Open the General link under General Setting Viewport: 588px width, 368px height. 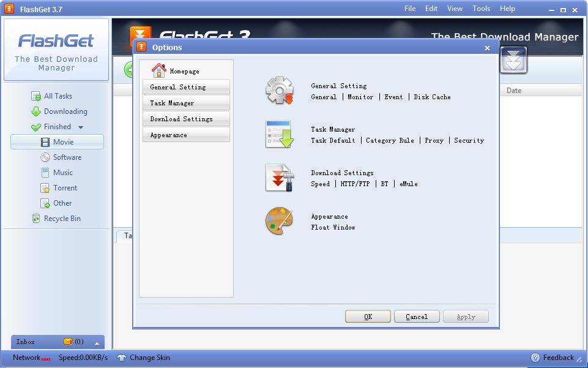[324, 97]
